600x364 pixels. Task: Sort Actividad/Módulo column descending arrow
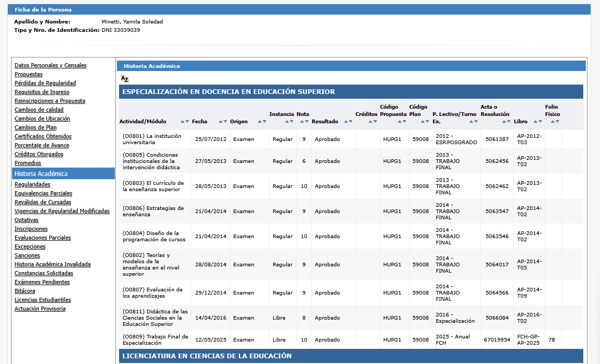(x=187, y=121)
